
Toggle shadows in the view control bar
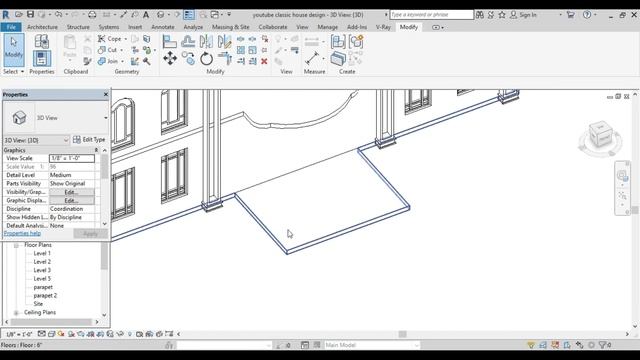[71, 334]
